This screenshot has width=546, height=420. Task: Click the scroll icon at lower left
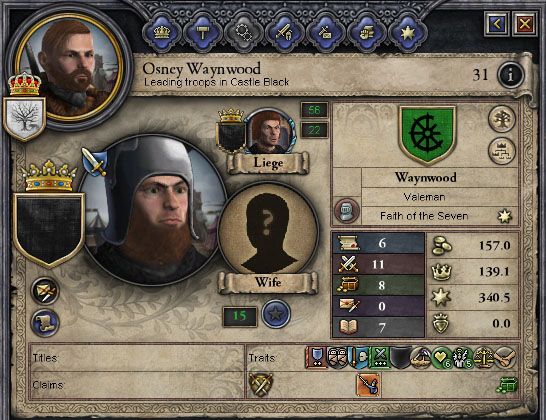click(45, 323)
